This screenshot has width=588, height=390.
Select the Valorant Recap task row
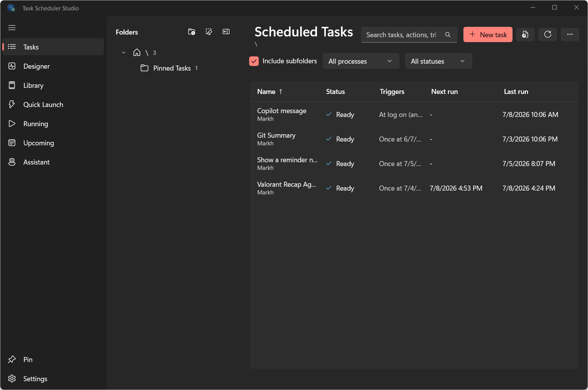coord(414,188)
